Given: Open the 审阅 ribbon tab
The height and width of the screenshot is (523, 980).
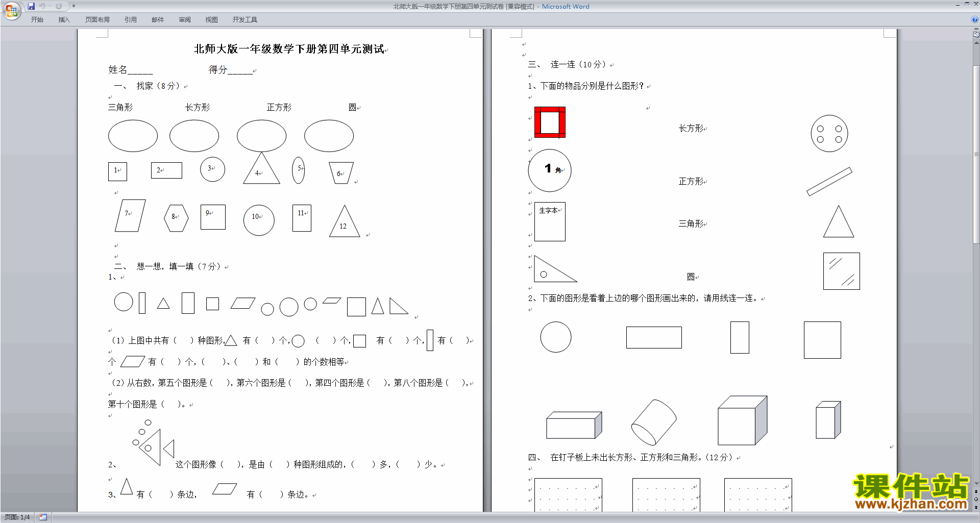Looking at the screenshot, I should (185, 20).
